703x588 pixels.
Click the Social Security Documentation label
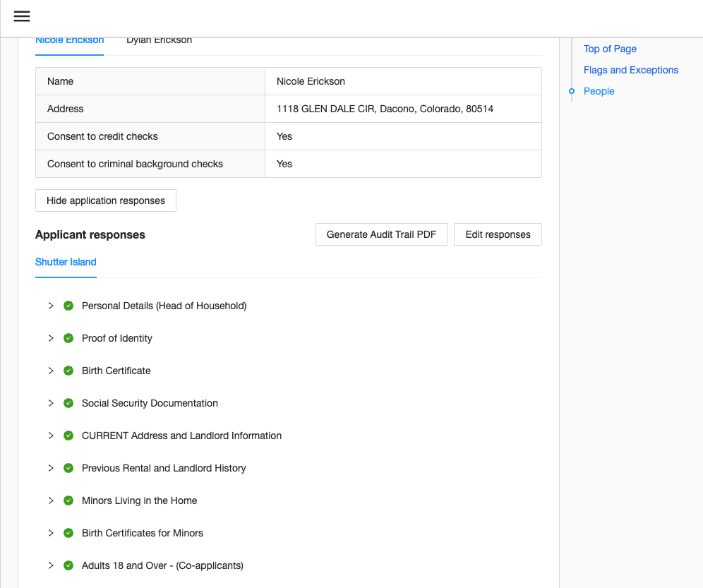click(150, 403)
